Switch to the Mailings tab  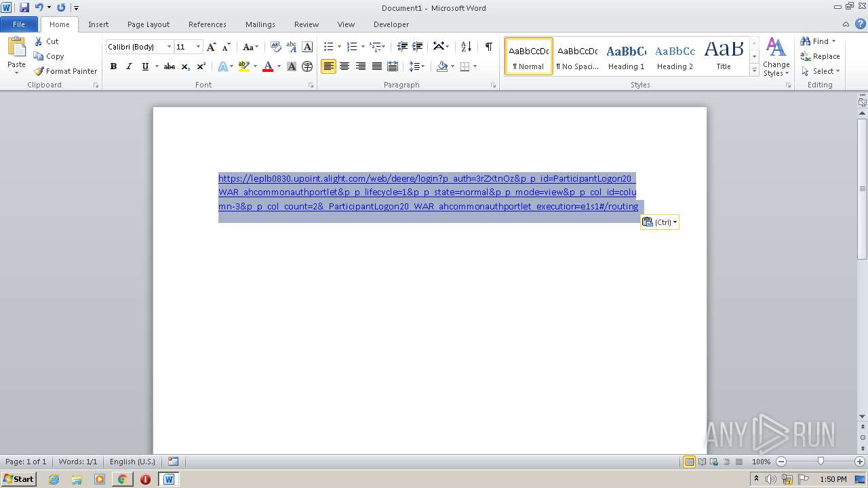[260, 24]
